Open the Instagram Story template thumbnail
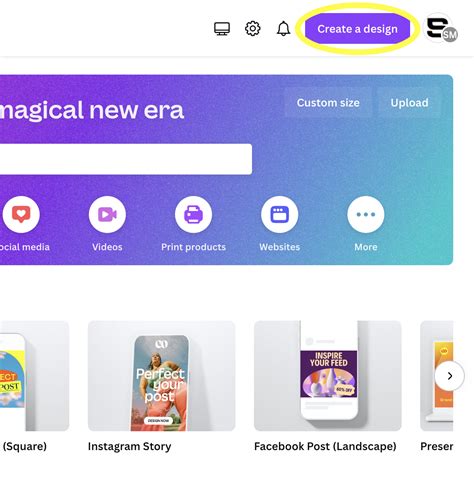 [x=161, y=376]
